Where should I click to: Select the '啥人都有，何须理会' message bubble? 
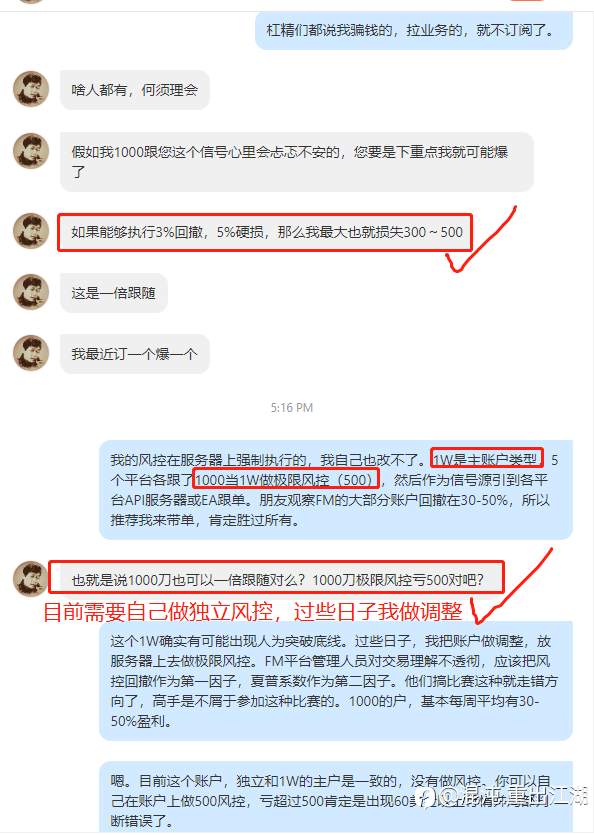(135, 89)
